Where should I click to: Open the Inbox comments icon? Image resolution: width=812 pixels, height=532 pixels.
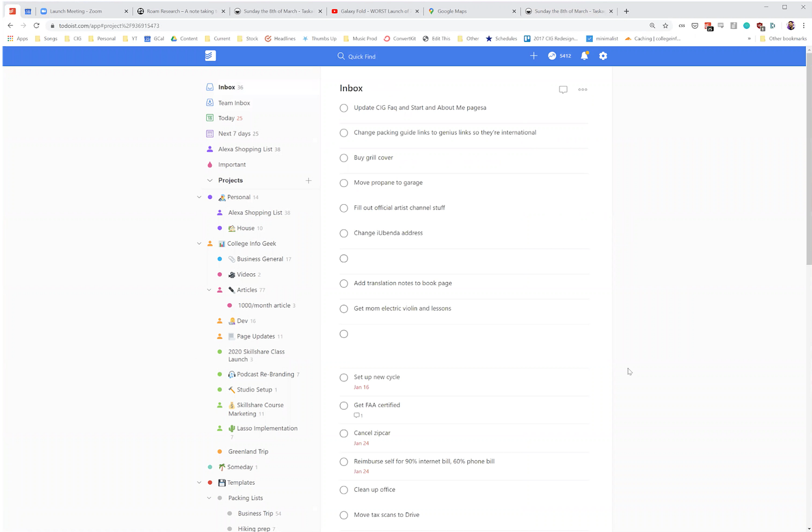(x=563, y=90)
